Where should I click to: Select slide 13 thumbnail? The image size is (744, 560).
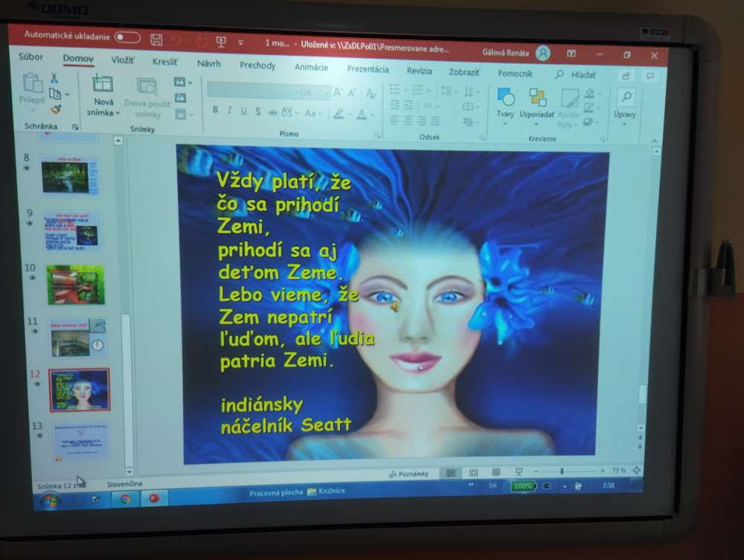coord(81,442)
